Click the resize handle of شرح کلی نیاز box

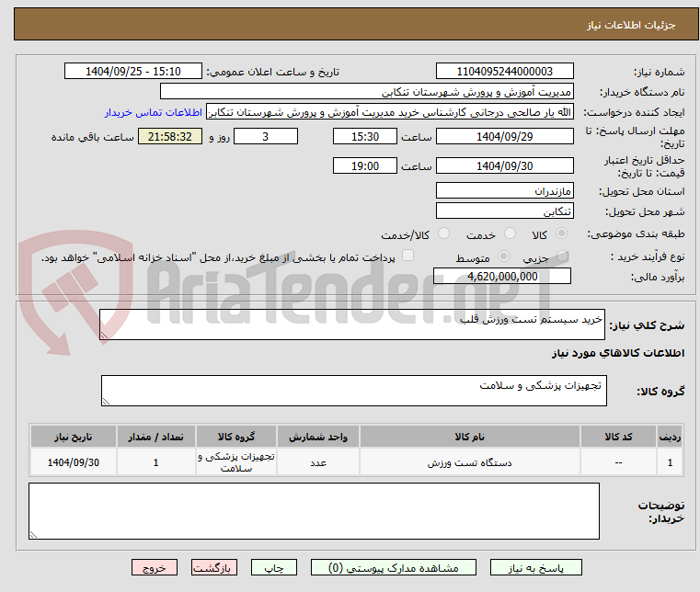pos(104,336)
